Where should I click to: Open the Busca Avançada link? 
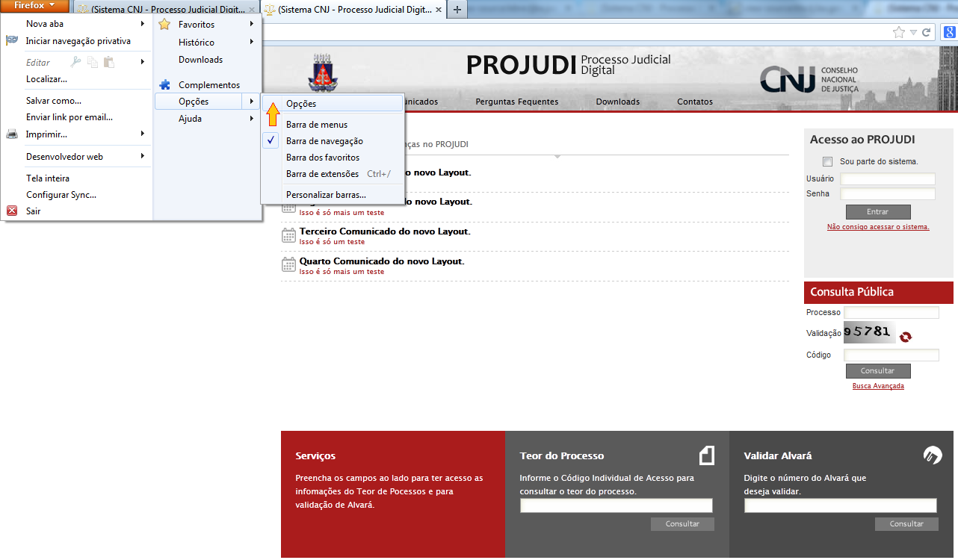click(878, 386)
